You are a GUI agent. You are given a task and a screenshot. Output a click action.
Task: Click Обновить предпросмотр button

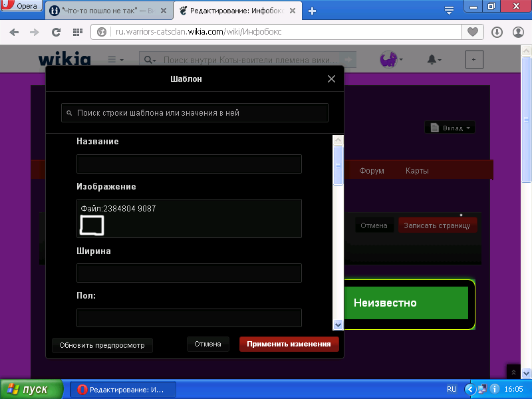click(x=102, y=345)
